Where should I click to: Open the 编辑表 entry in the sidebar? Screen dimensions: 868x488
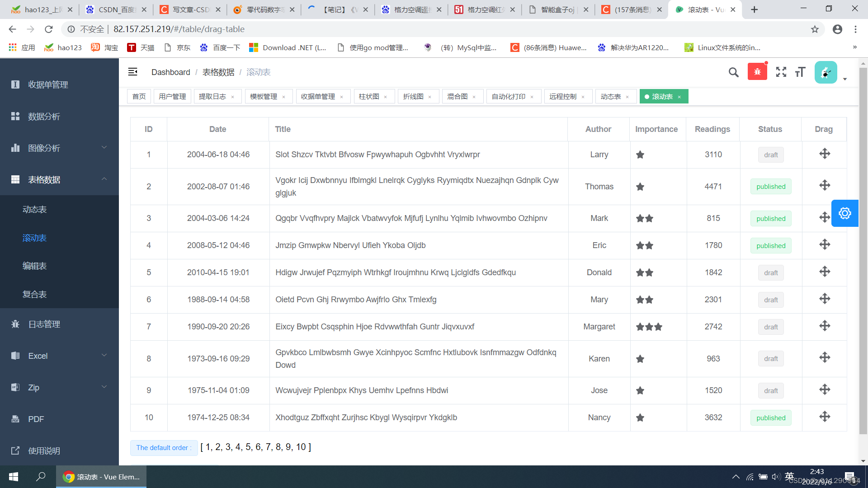(x=35, y=266)
